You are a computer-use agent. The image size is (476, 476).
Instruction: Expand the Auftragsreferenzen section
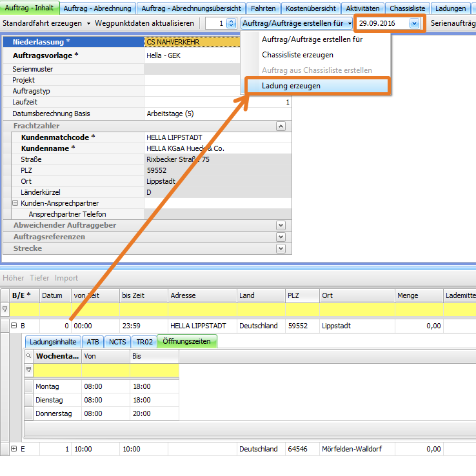click(x=280, y=237)
